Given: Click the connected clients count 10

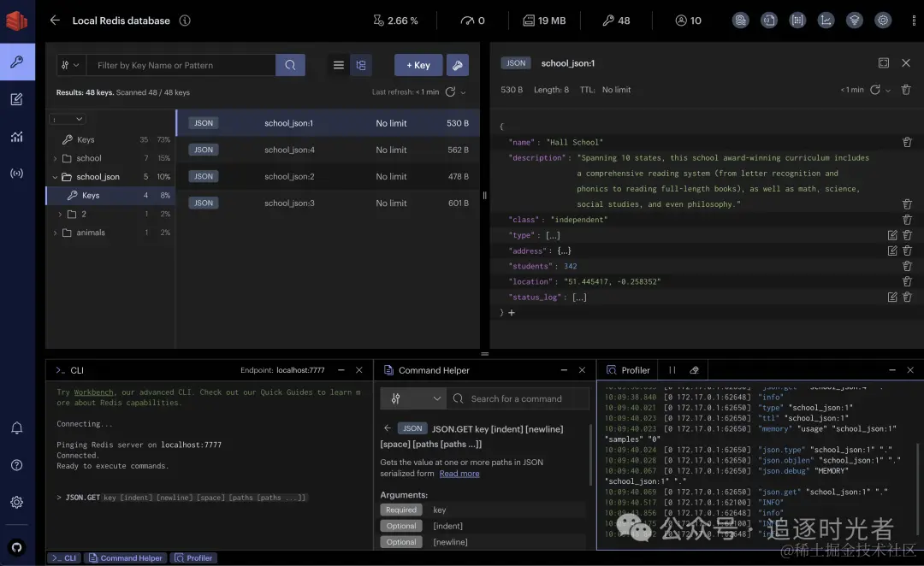Looking at the screenshot, I should 688,21.
